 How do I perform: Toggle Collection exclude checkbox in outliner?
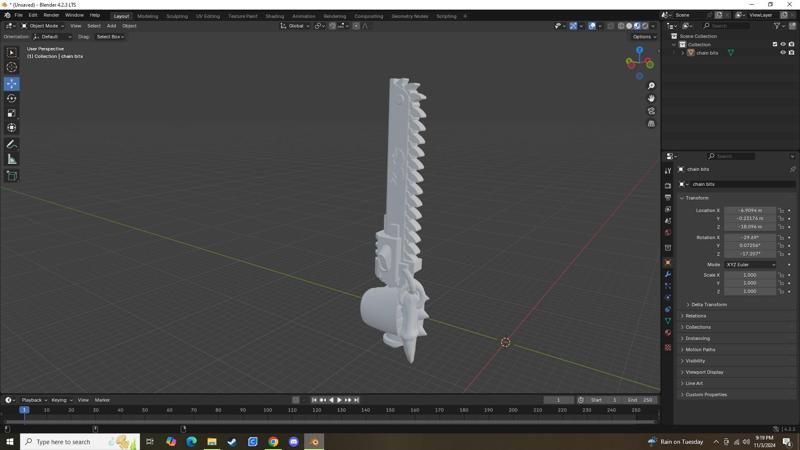point(774,44)
